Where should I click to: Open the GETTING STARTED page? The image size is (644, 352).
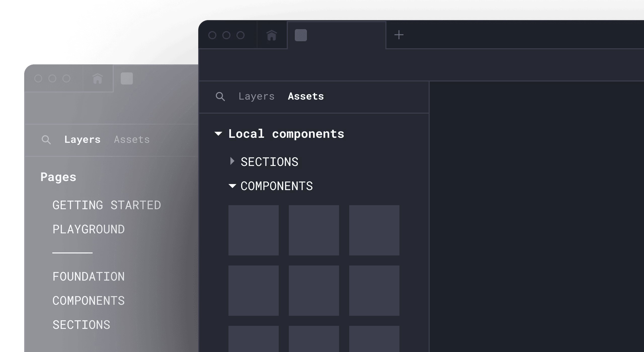tap(107, 205)
